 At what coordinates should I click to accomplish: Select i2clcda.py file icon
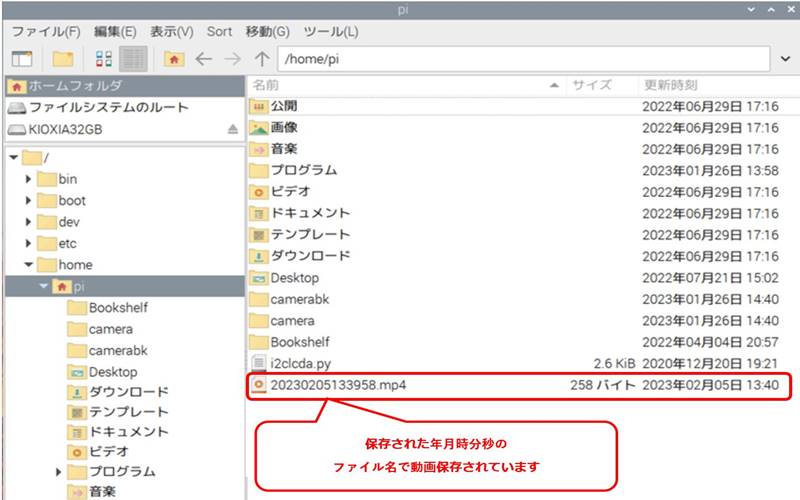(259, 363)
